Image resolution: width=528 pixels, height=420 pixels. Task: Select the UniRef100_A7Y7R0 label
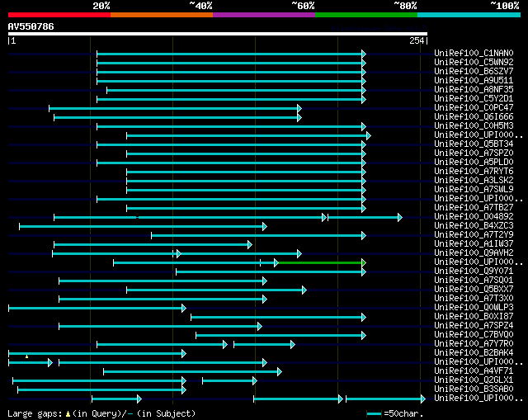[474, 344]
